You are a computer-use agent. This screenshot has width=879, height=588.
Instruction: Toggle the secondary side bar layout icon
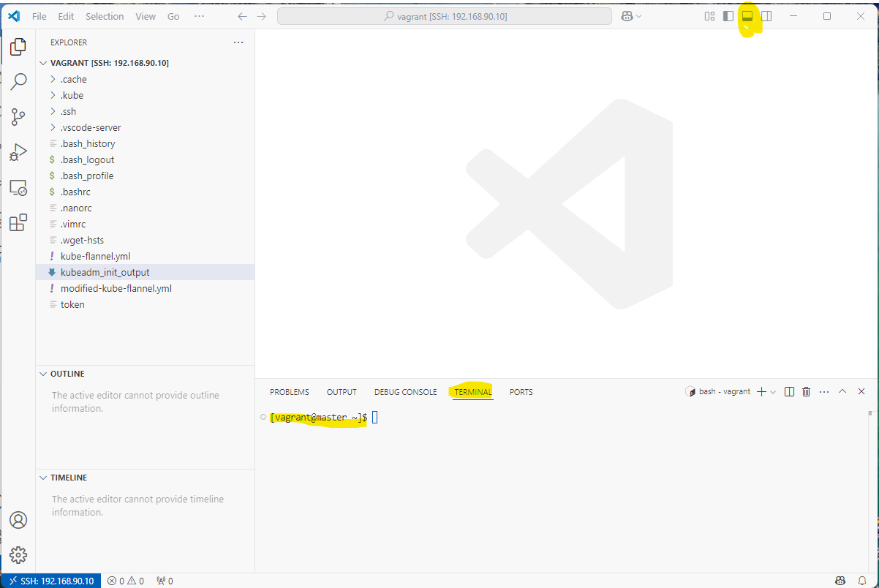tap(766, 16)
